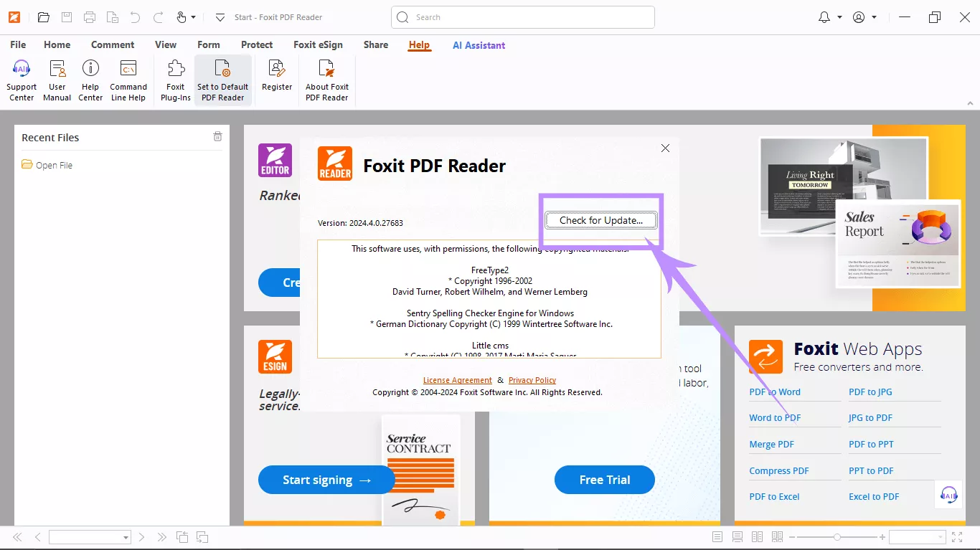Open the Customize Quick Access Toolbar dropdown
The image size is (980, 550).
(220, 17)
